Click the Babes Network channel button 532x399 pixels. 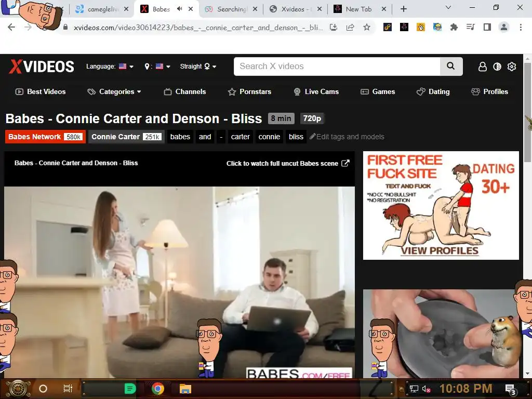[x=45, y=137]
